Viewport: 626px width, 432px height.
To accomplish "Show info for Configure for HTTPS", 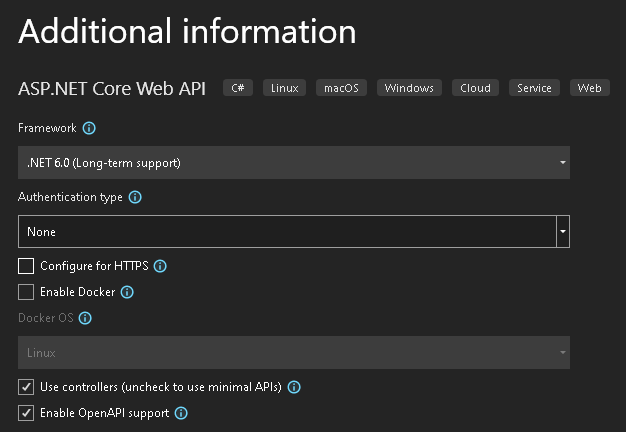I will 160,266.
